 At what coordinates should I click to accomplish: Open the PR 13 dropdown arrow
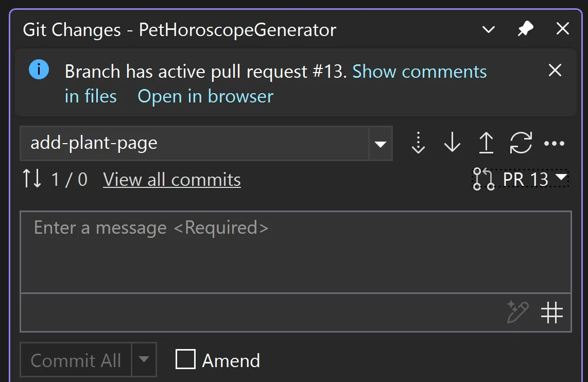click(561, 177)
